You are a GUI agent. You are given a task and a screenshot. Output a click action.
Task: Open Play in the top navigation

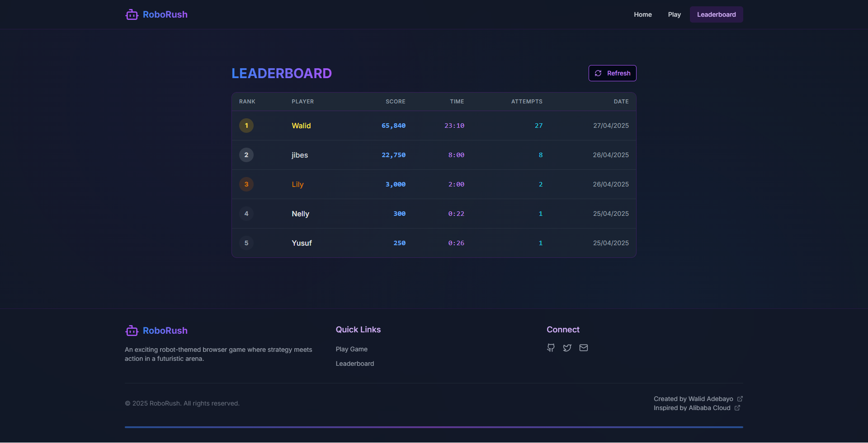click(674, 14)
